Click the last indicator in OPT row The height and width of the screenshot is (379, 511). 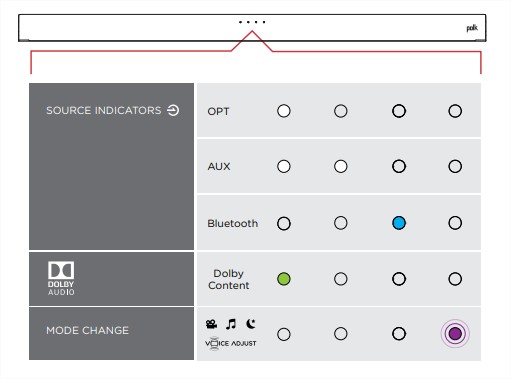pos(455,111)
